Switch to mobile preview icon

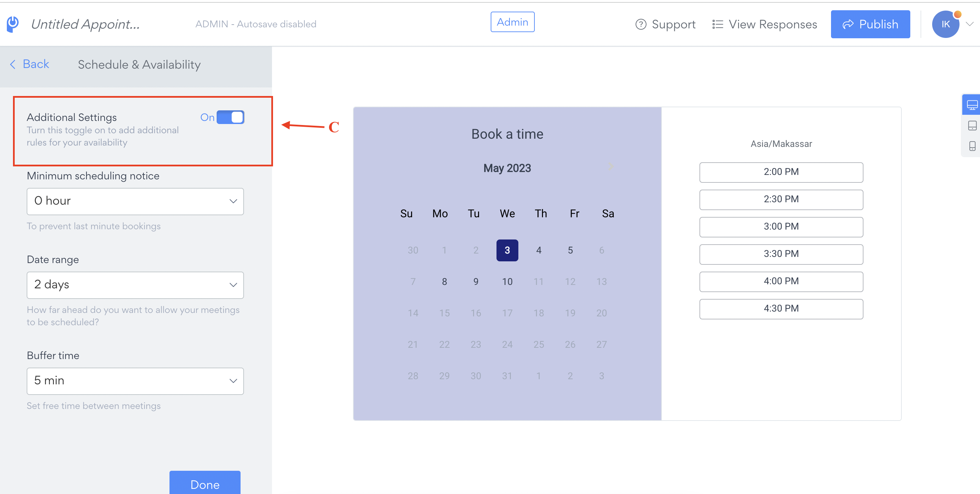click(972, 146)
